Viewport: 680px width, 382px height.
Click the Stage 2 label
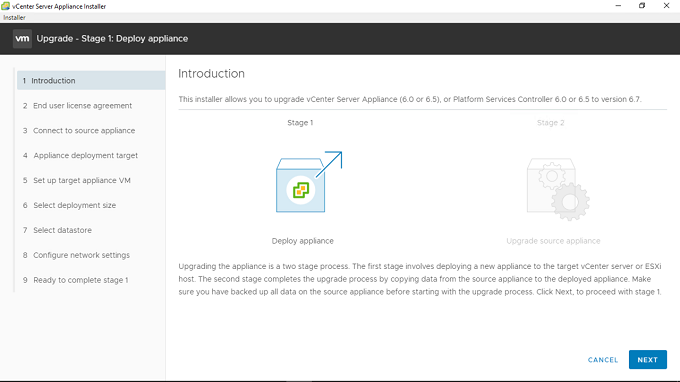click(x=550, y=123)
